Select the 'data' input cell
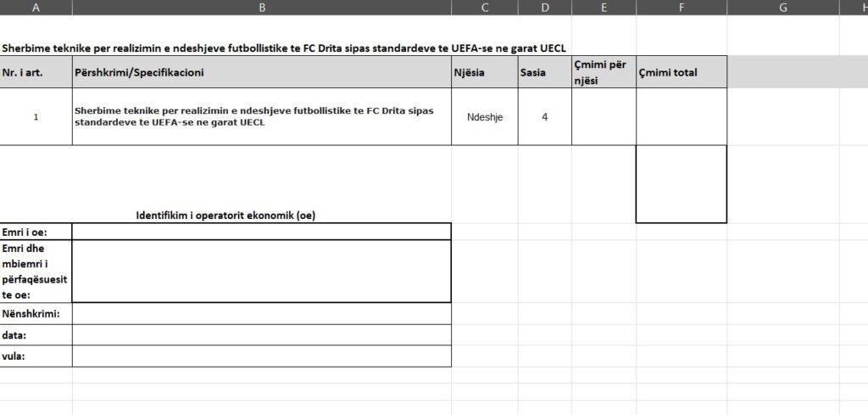The width and height of the screenshot is (868, 415). (x=261, y=335)
